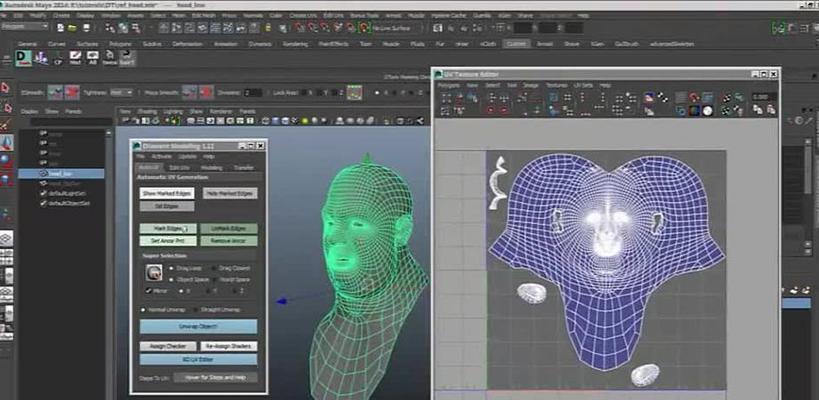Open the Shading menu in viewport panel
The height and width of the screenshot is (400, 819).
pyautogui.click(x=147, y=111)
